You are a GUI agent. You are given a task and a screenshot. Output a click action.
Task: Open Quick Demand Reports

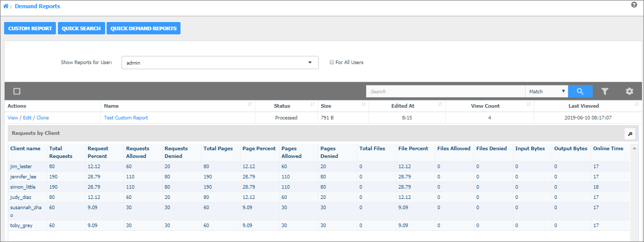pyautogui.click(x=144, y=28)
